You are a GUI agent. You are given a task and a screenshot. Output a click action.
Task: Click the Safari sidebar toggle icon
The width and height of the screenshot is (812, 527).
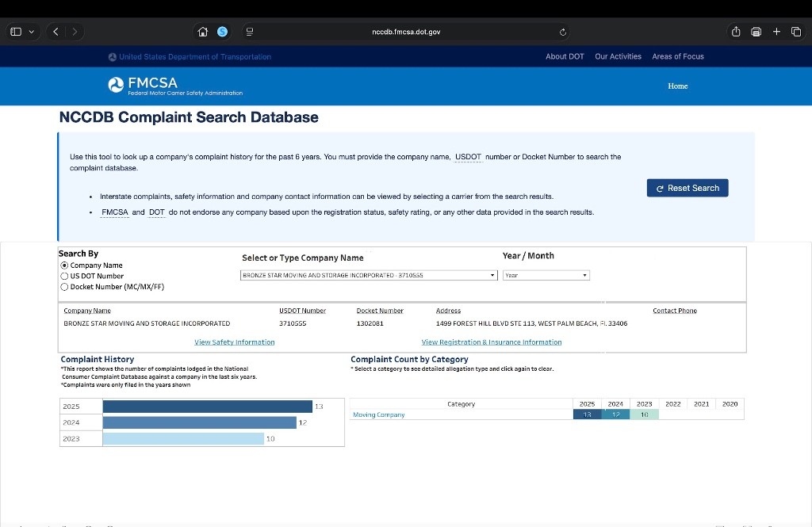(x=15, y=32)
